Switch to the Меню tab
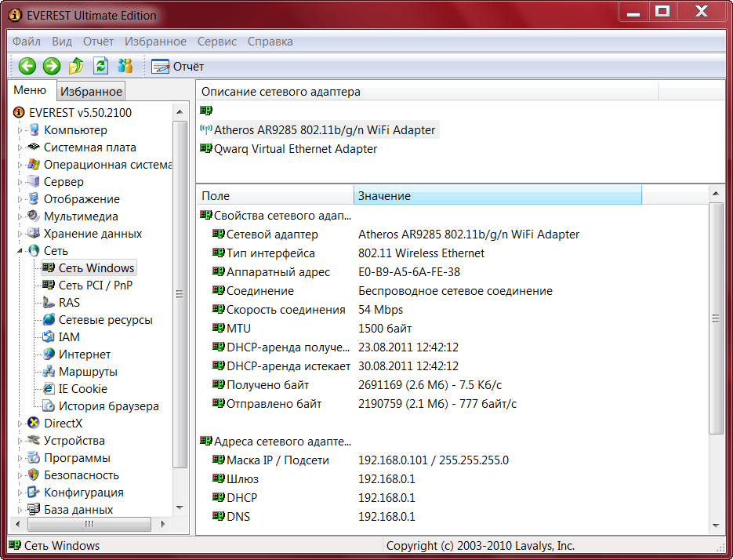 click(x=30, y=90)
